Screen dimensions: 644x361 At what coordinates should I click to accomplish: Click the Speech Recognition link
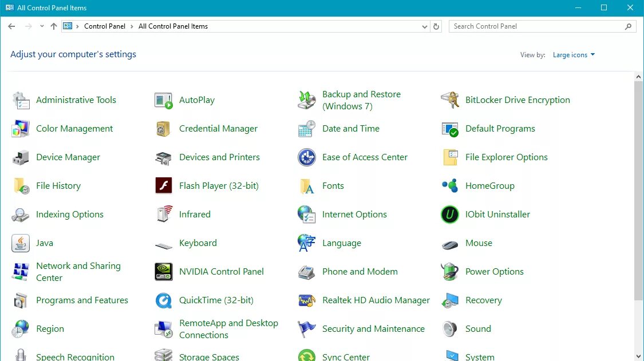coord(75,357)
